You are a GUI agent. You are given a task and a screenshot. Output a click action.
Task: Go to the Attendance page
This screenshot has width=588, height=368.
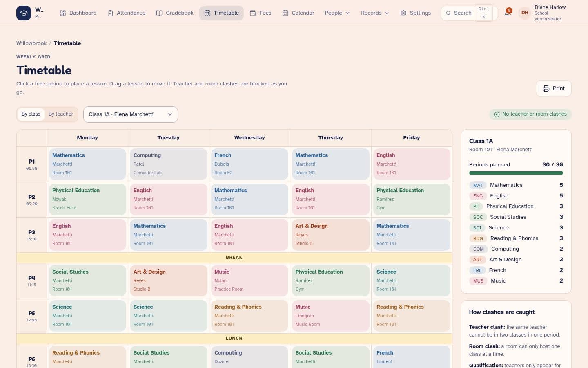126,13
